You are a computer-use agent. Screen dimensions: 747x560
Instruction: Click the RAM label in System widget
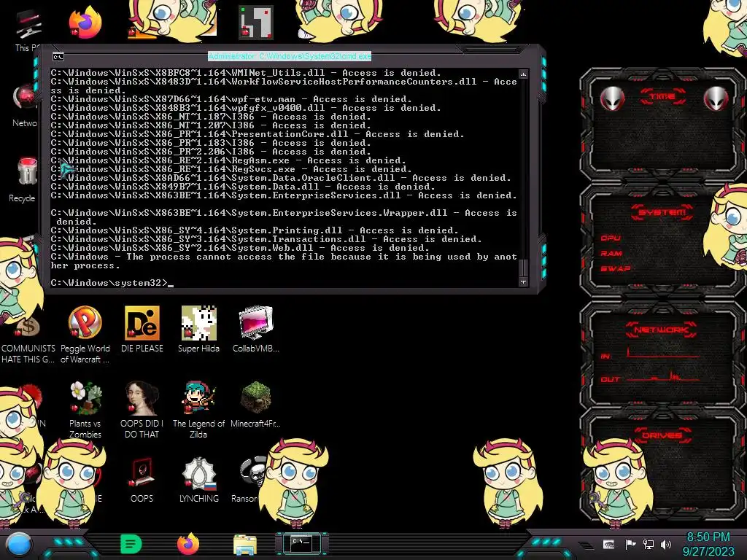(x=611, y=253)
